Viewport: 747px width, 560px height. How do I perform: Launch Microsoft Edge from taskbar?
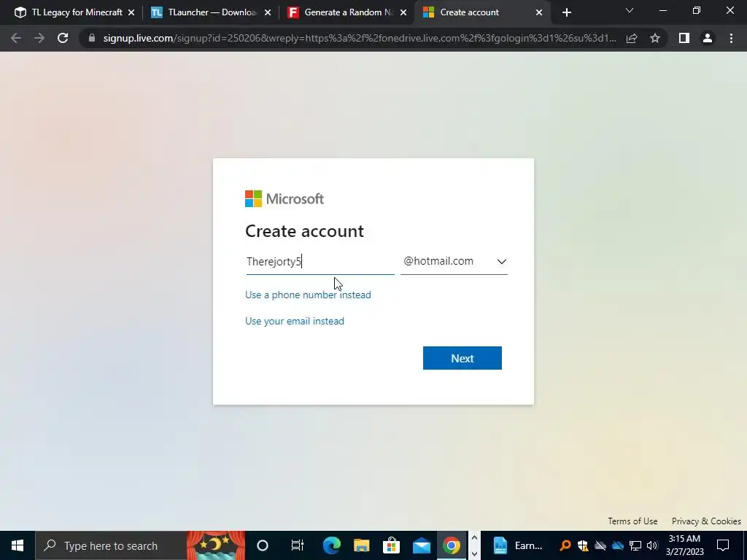point(332,545)
